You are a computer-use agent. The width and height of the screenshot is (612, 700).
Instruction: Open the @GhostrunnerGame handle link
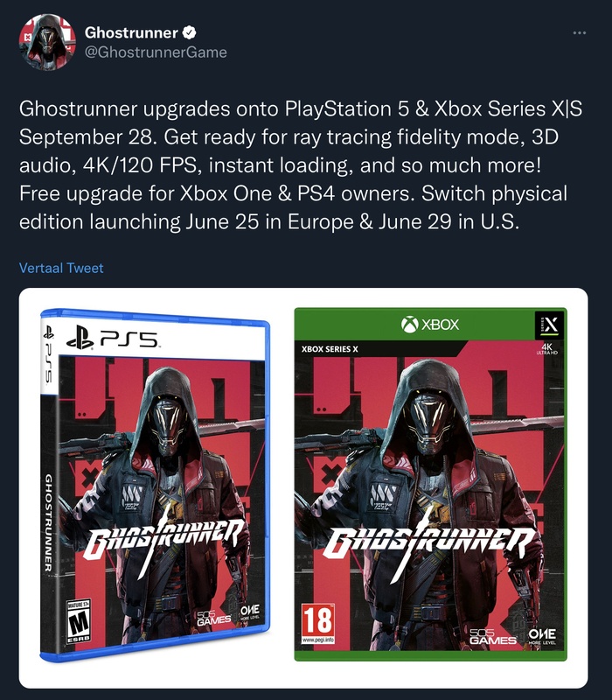pos(156,52)
